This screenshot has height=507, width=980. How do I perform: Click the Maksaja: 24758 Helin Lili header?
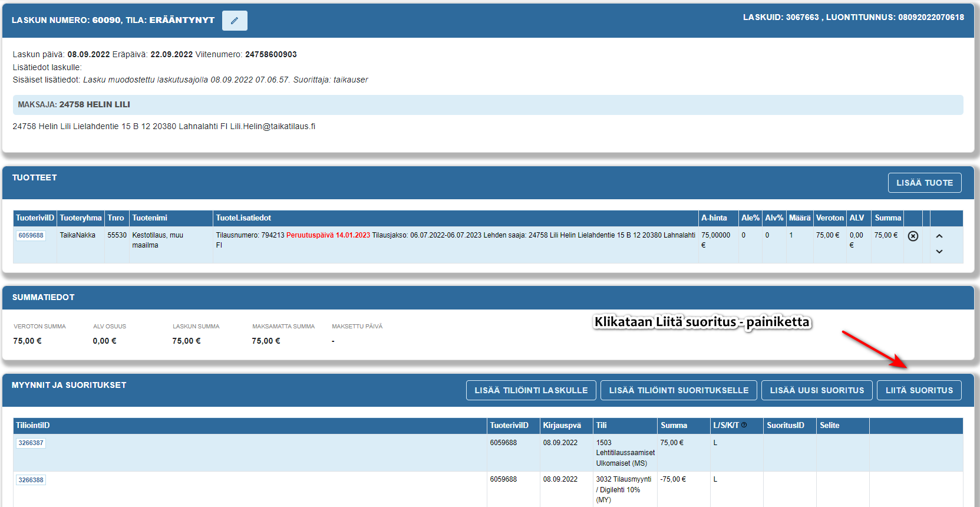click(488, 105)
